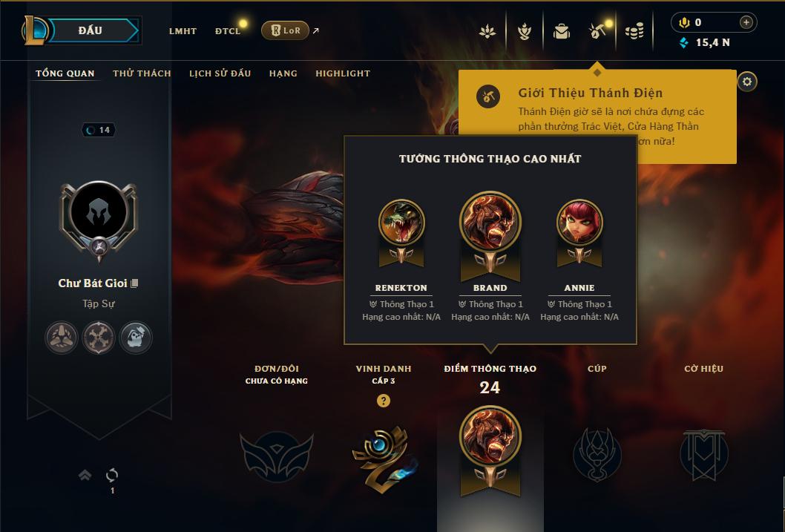The width and height of the screenshot is (785, 532).
Task: Click the refresh arrows icon under banner
Action: click(x=112, y=475)
